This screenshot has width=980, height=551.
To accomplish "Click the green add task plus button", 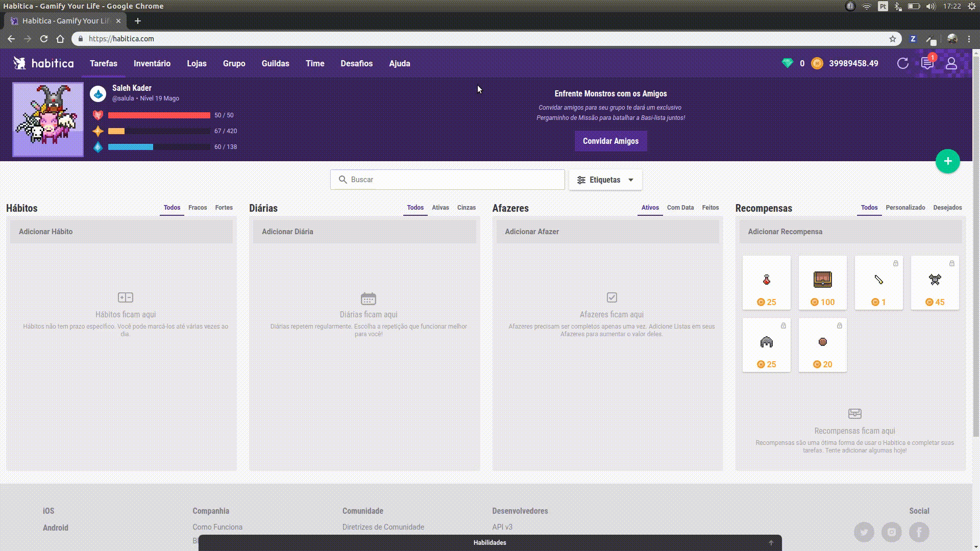I will 947,161.
